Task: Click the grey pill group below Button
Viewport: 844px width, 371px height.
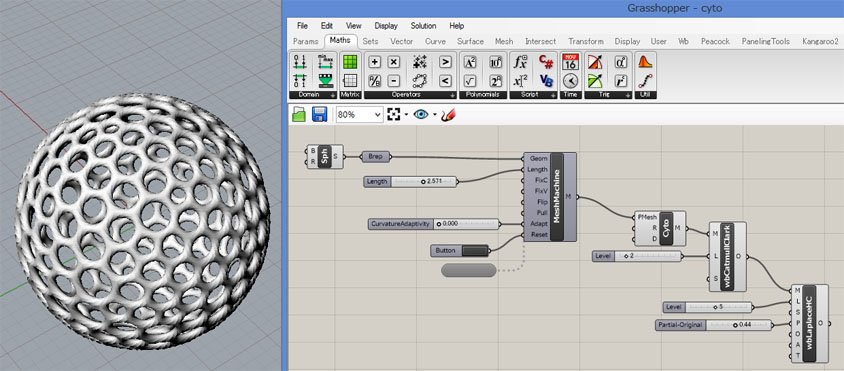Action: [x=468, y=270]
